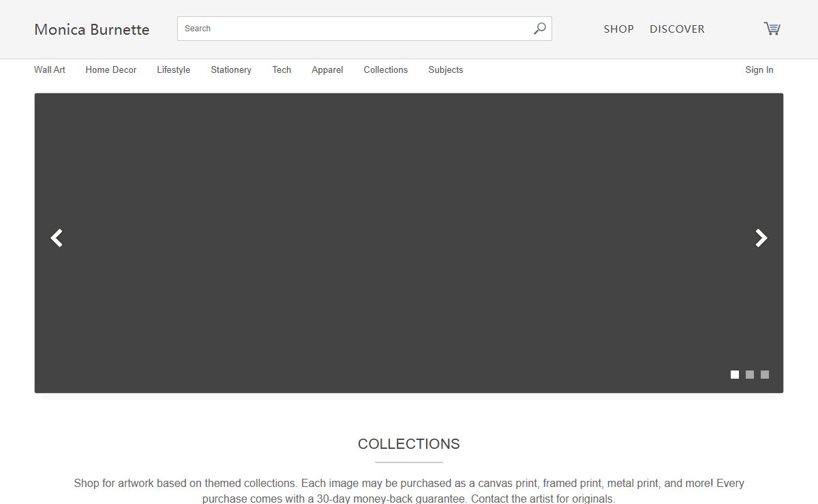Open the Apparel menu
The width and height of the screenshot is (818, 504).
tap(327, 69)
